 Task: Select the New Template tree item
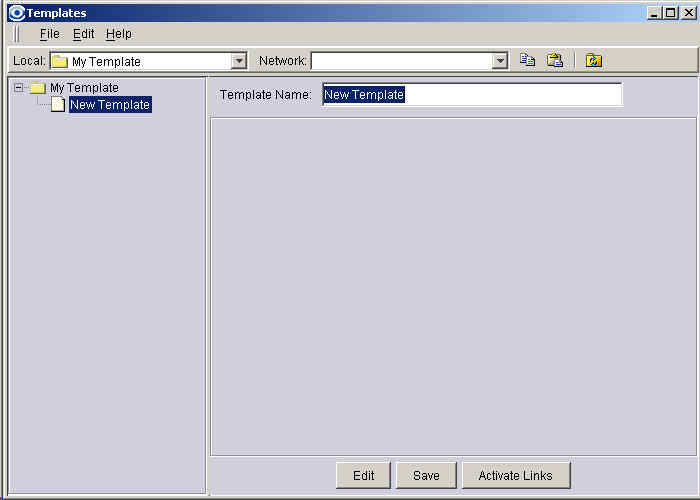click(x=110, y=104)
